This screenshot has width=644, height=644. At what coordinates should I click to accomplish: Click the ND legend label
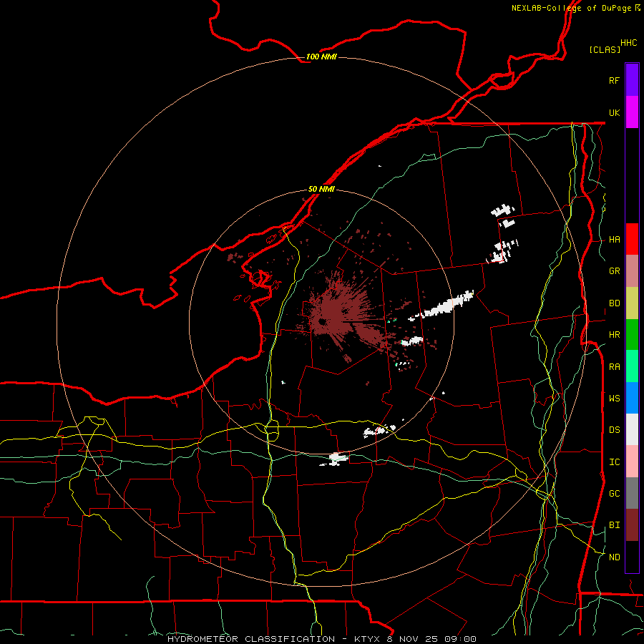(614, 557)
